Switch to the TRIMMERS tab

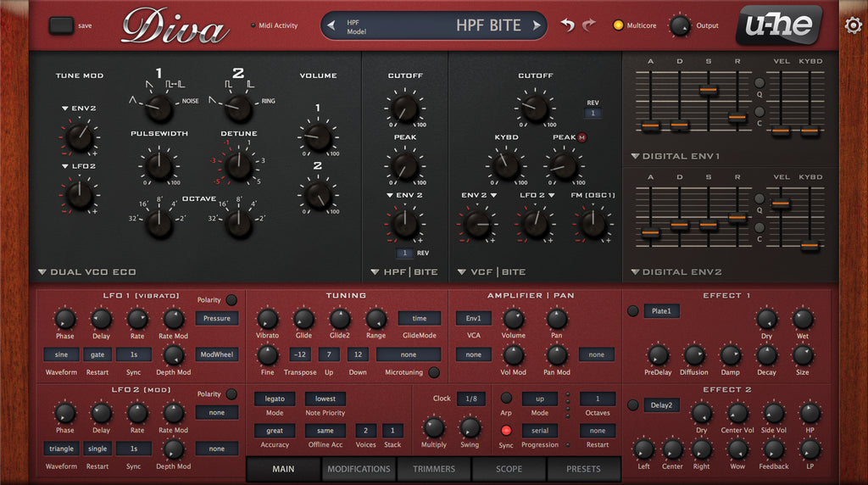tap(434, 469)
